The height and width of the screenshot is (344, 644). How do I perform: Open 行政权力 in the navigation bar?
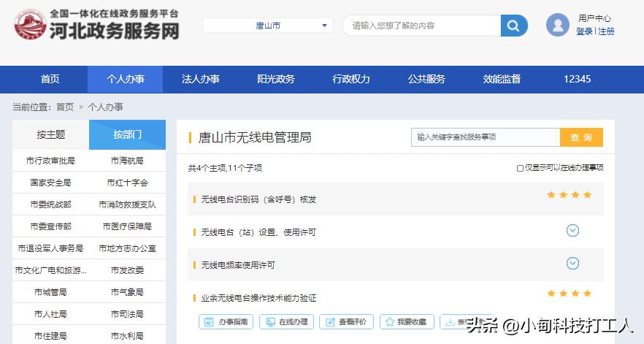coord(351,79)
